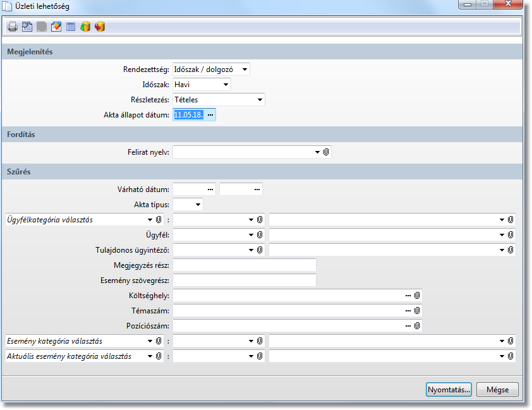The width and height of the screenshot is (532, 410).
Task: Click the eraser clear-form toolbar icon
Action: 56,27
